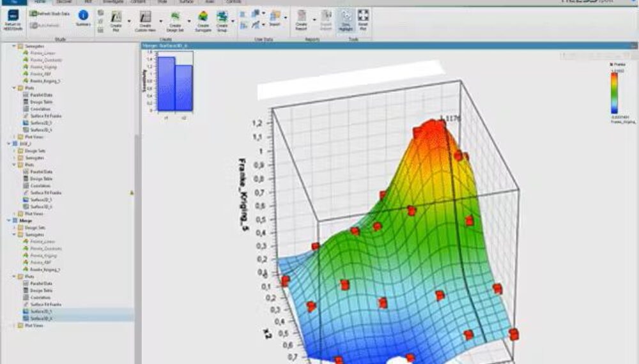Collapse Plots folder under Merge
This screenshot has height=364, width=639.
pos(14,277)
